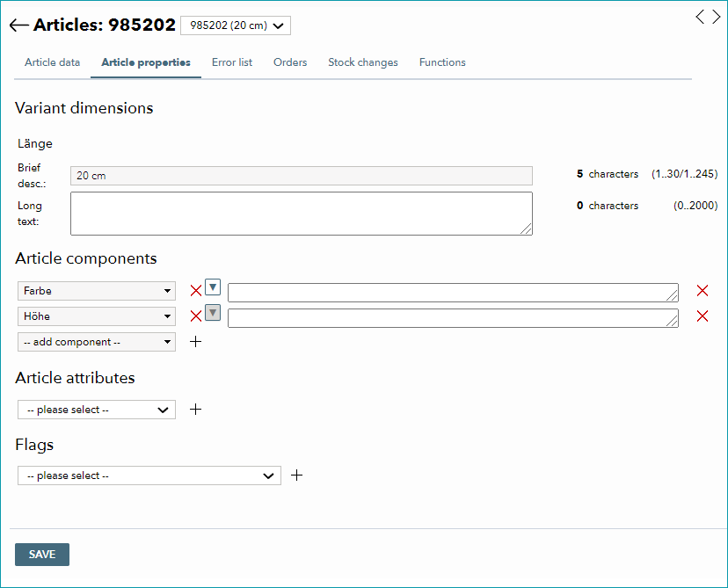
Task: Delete the Farbe row using the far-right red X
Action: click(x=703, y=291)
